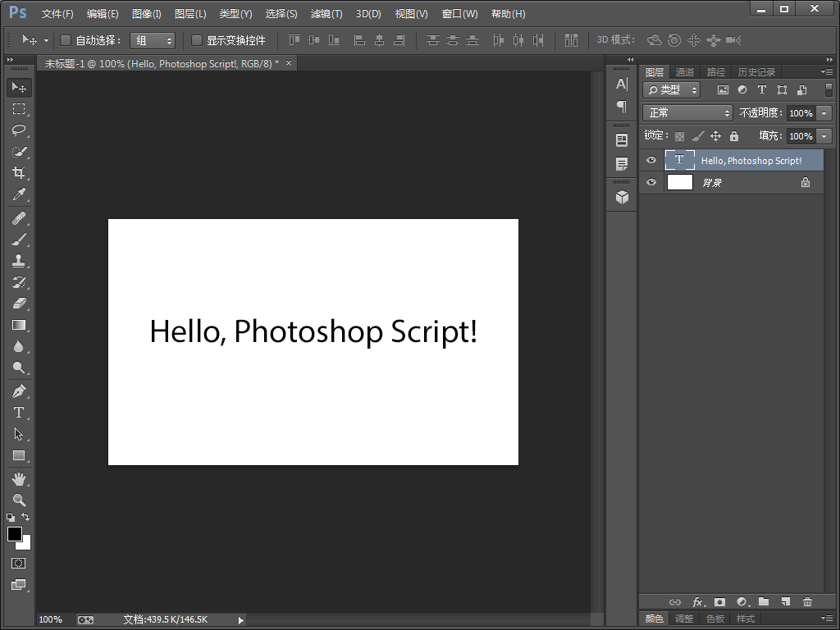
Task: Set the foreground color swatch
Action: click(15, 534)
